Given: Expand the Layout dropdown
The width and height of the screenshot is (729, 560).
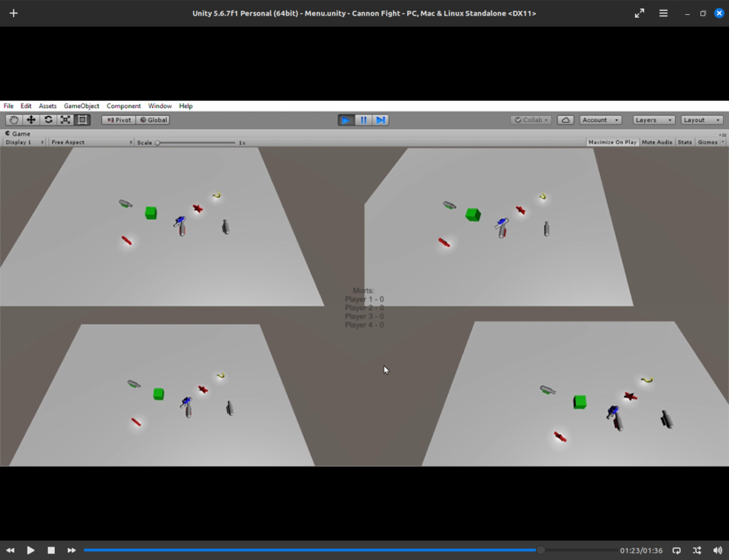Looking at the screenshot, I should click(702, 120).
